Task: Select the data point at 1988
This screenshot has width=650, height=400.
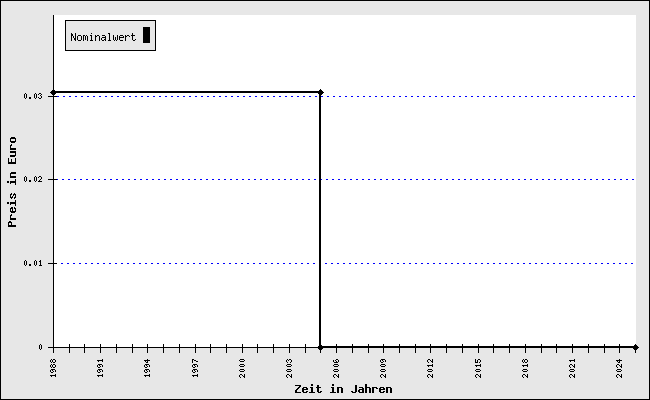Action: pyautogui.click(x=53, y=92)
